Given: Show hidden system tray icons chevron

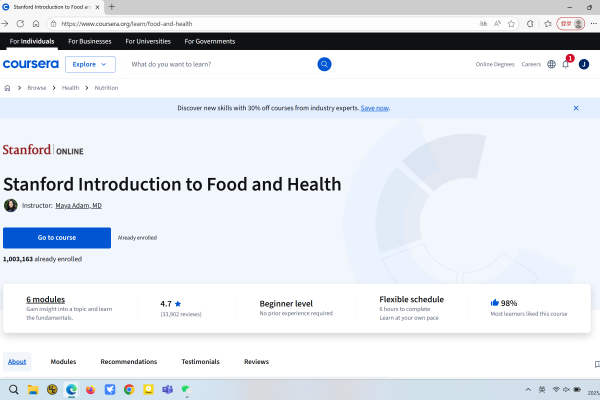Looking at the screenshot, I should point(528,390).
